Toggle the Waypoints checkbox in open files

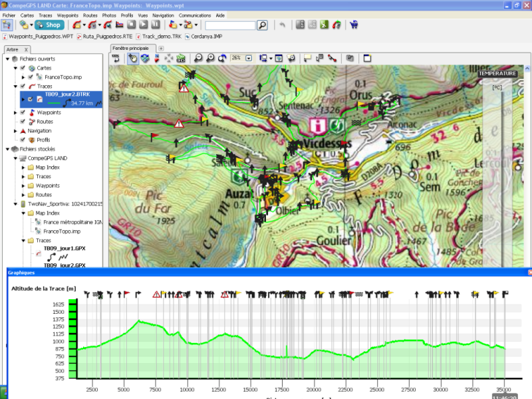point(23,112)
